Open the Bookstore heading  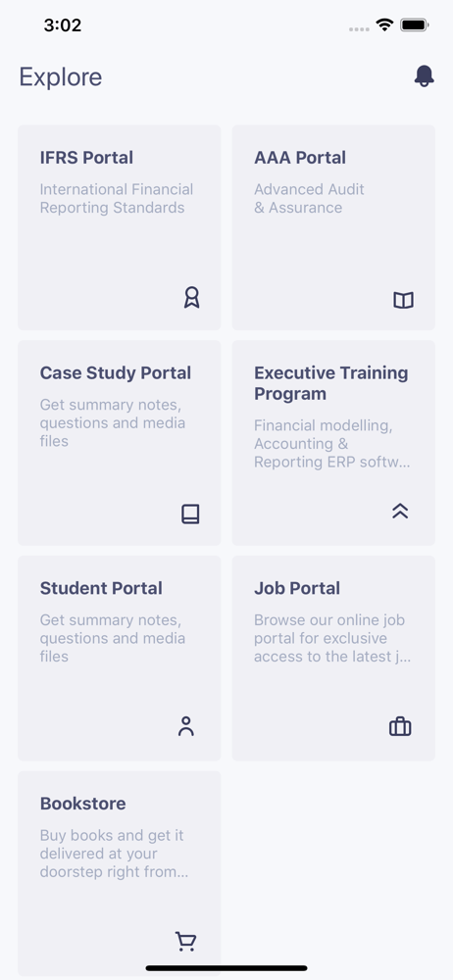point(82,804)
